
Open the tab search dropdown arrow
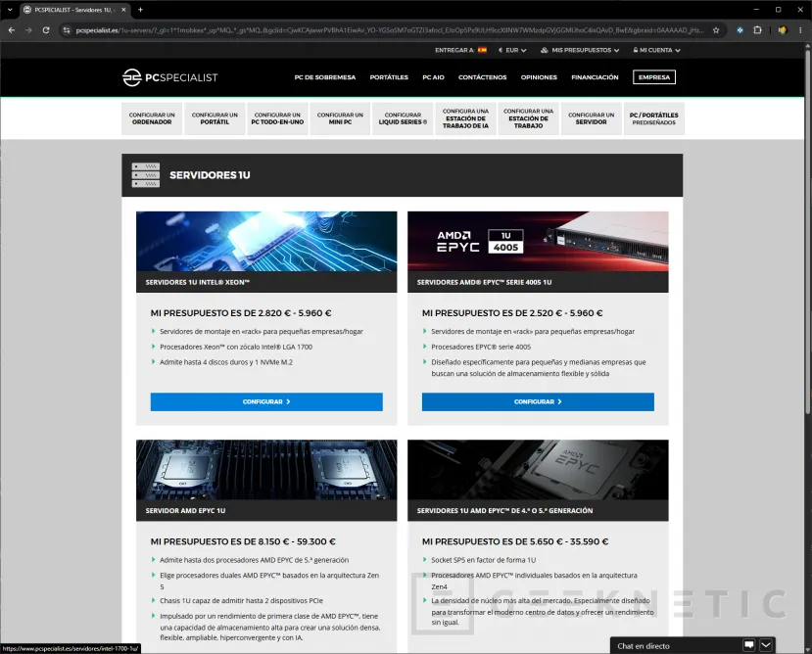[x=10, y=10]
